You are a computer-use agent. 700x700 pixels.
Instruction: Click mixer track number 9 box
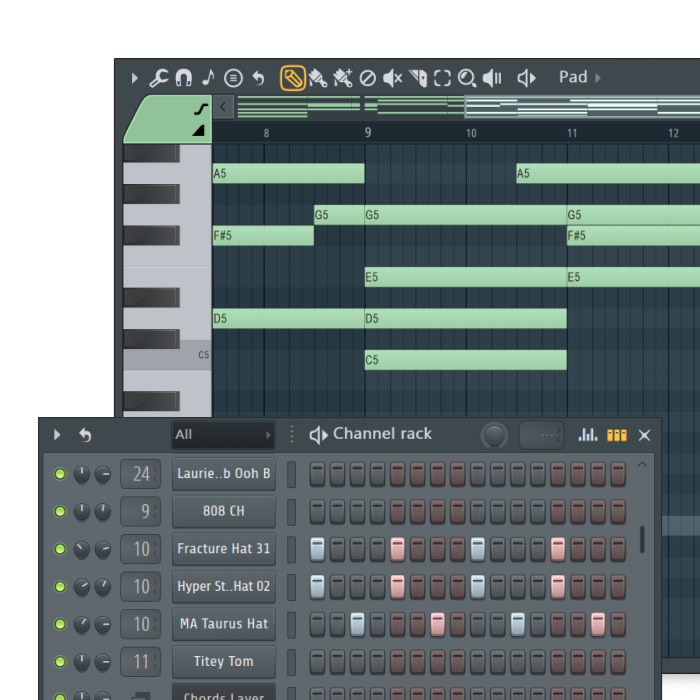(141, 512)
